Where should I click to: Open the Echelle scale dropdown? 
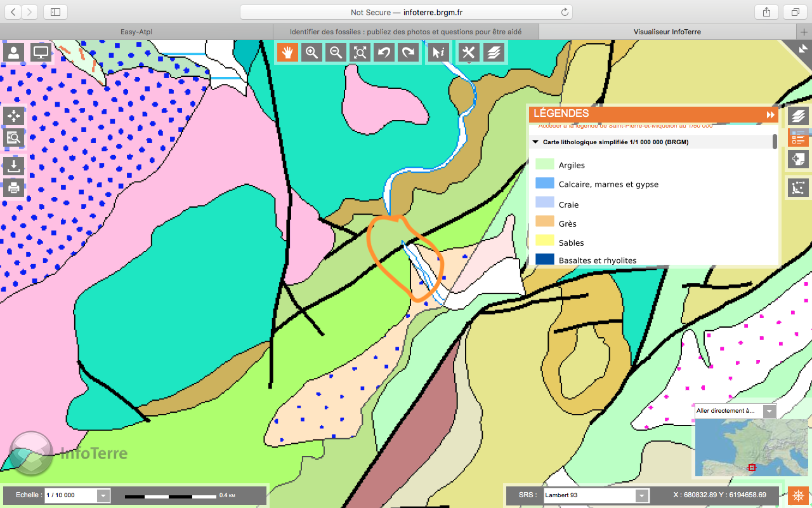(103, 495)
